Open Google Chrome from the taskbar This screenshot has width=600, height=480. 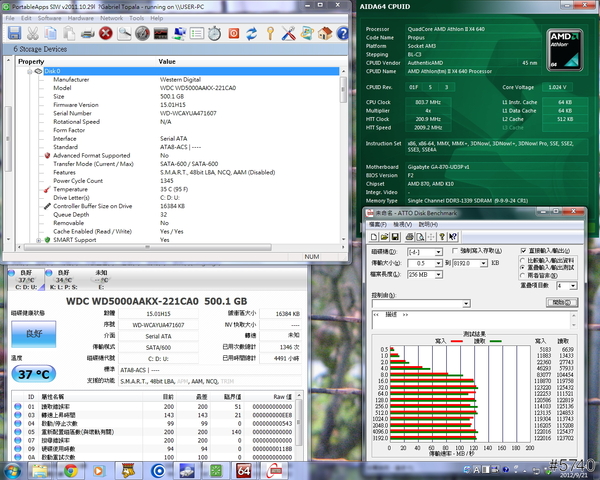[71, 469]
